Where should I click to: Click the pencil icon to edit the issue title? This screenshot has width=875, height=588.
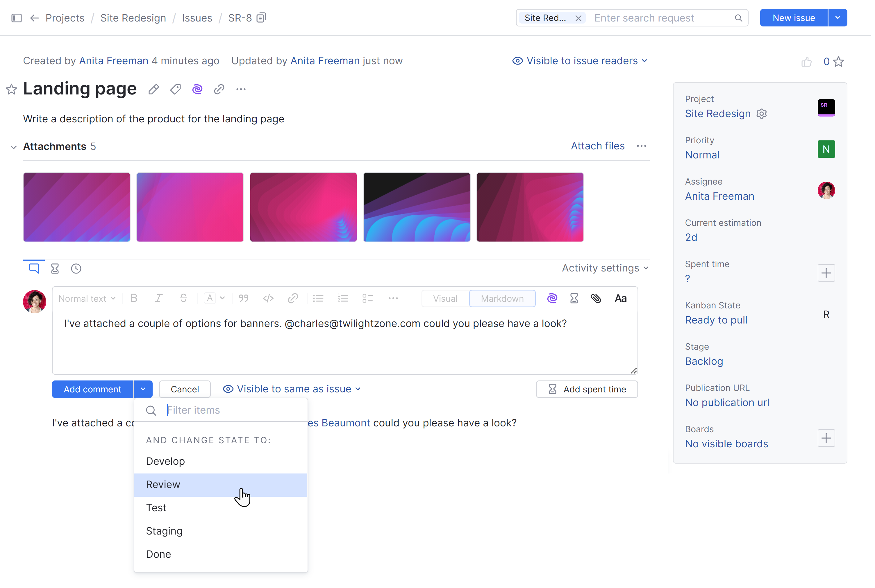[x=153, y=89]
